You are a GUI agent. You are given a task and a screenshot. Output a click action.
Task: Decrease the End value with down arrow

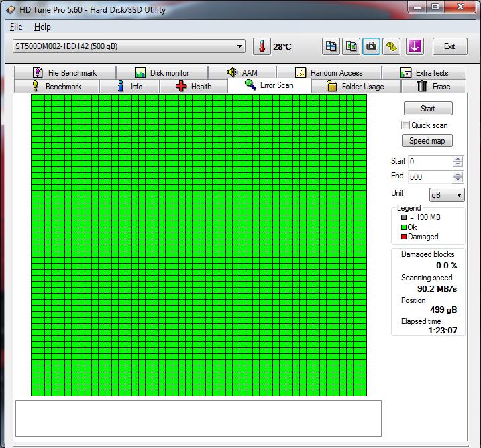458,180
